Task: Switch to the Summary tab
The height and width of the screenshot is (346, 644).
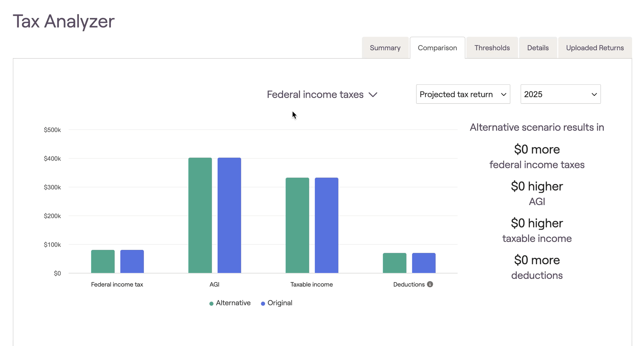Action: [385, 48]
